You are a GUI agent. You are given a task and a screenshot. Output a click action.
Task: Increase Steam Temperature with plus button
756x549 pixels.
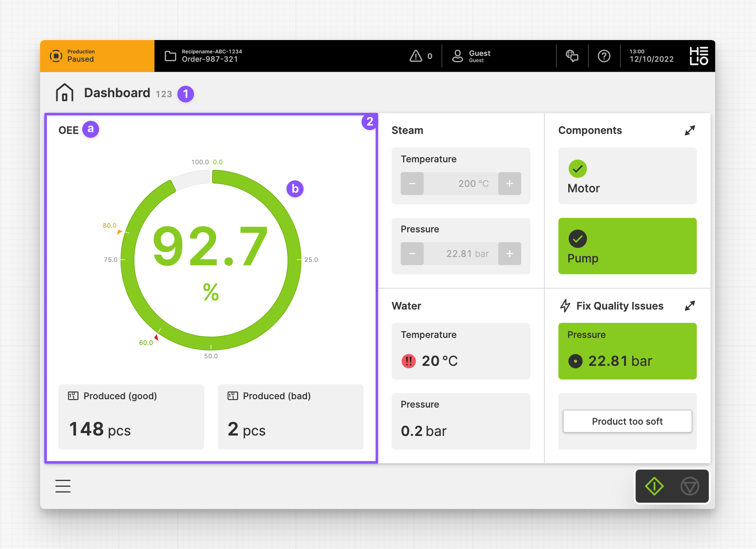pyautogui.click(x=509, y=184)
